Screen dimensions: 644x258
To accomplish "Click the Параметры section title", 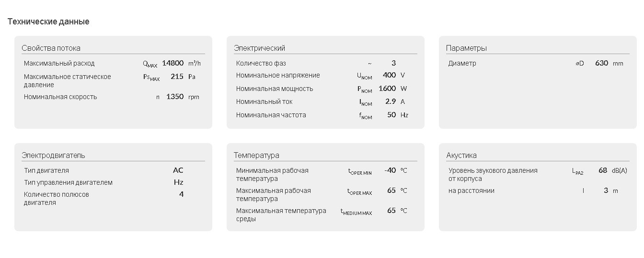I will [x=466, y=48].
